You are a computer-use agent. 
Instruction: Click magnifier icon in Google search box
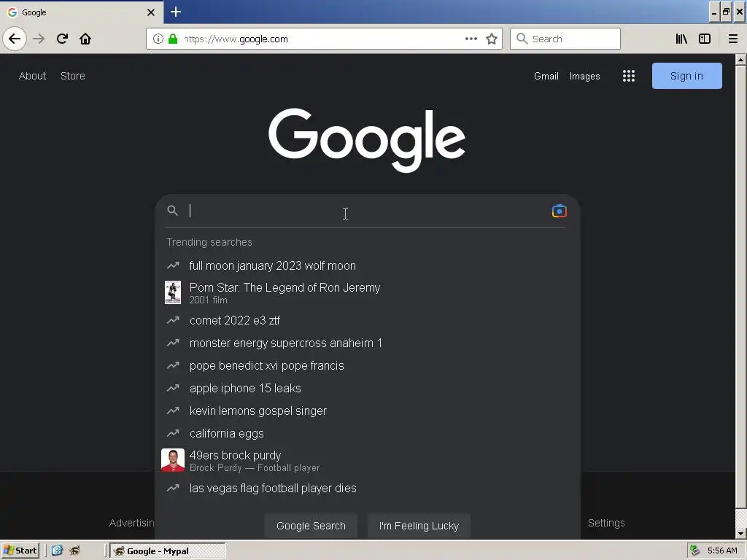[172, 211]
